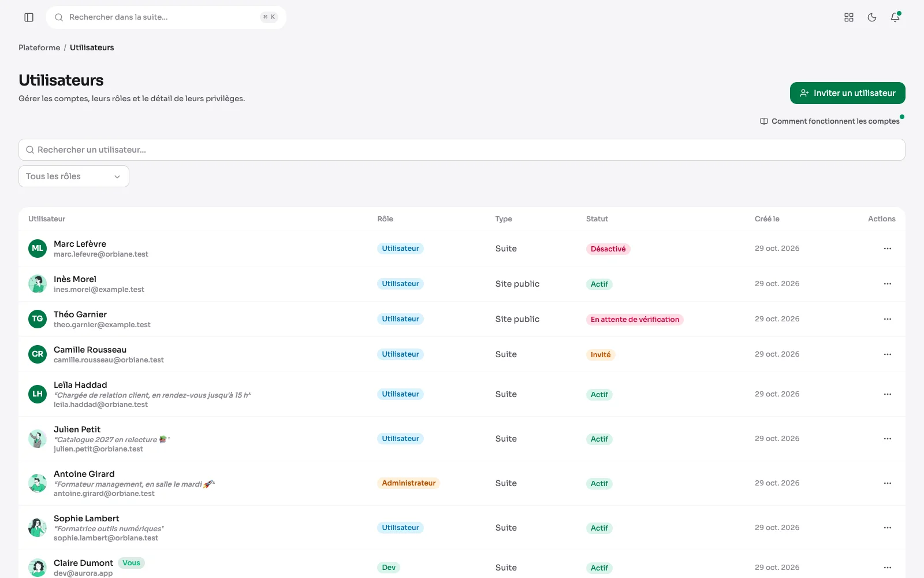Click Marc Lefèvre's ML avatar
This screenshot has width=924, height=578.
click(38, 249)
